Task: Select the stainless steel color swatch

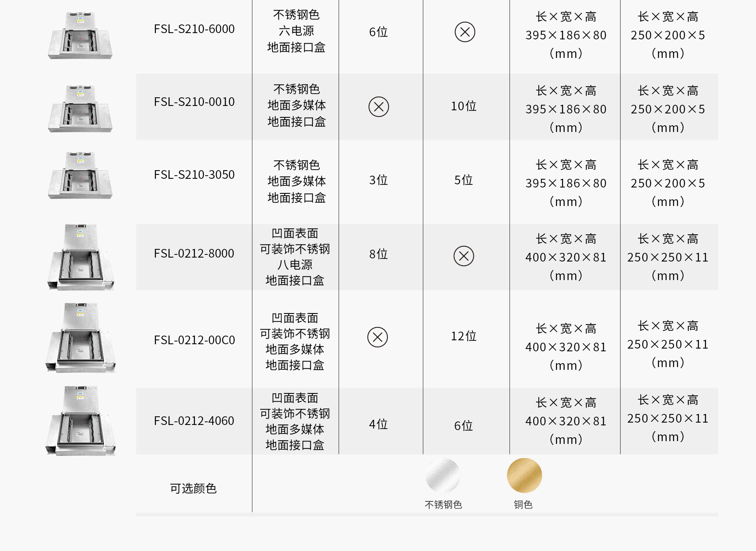Action: tap(443, 475)
